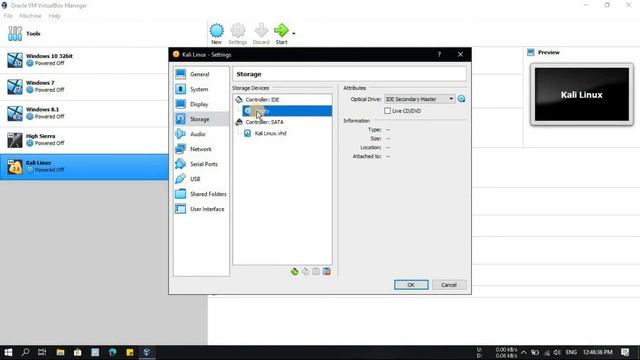Open the Serial Ports settings category
The width and height of the screenshot is (640, 360).
(x=201, y=164)
